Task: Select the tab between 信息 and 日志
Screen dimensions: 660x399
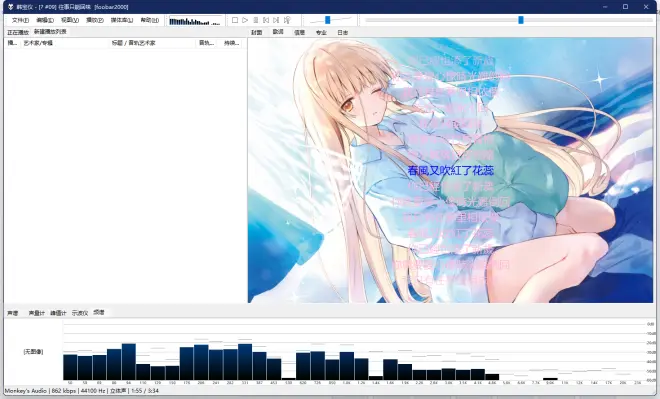Action: pyautogui.click(x=321, y=32)
